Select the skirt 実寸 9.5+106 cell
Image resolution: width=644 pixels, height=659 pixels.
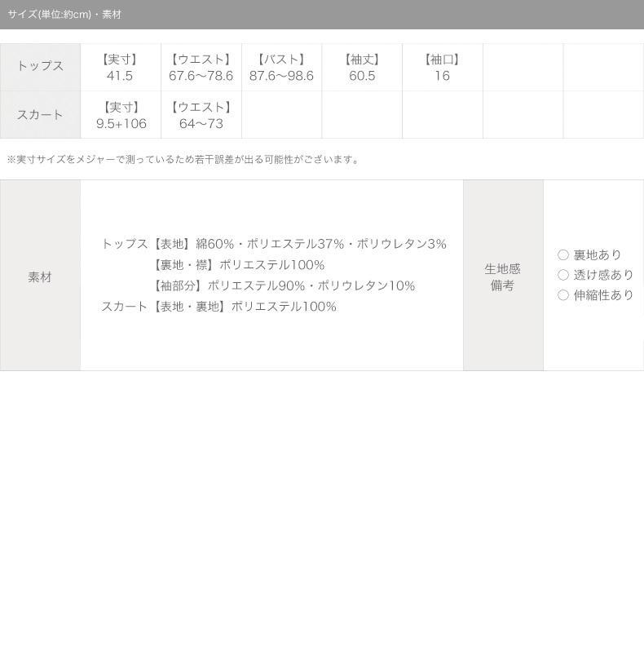(x=121, y=115)
